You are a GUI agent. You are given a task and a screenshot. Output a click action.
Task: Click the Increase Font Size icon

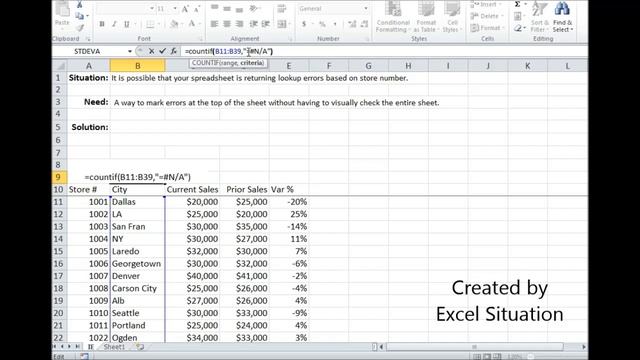coord(185,9)
